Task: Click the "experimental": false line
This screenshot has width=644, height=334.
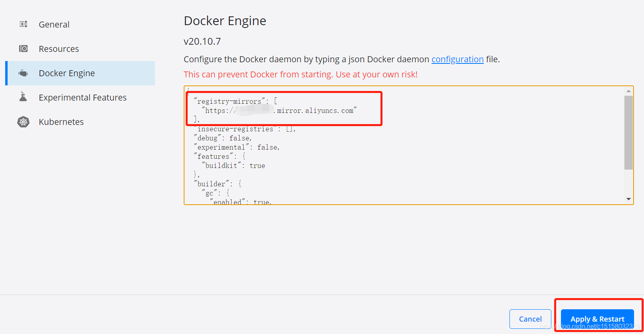Action: pyautogui.click(x=237, y=147)
